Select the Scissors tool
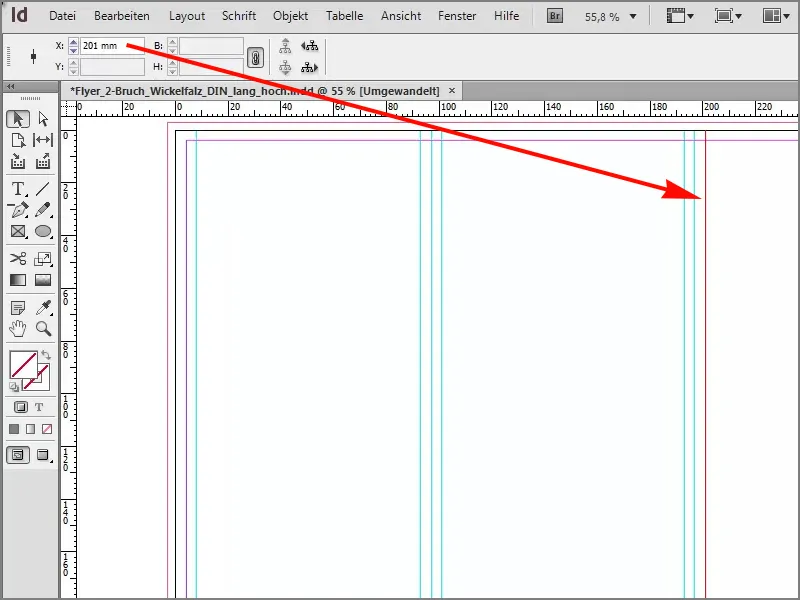Screen dimensions: 800x600 pyautogui.click(x=18, y=259)
